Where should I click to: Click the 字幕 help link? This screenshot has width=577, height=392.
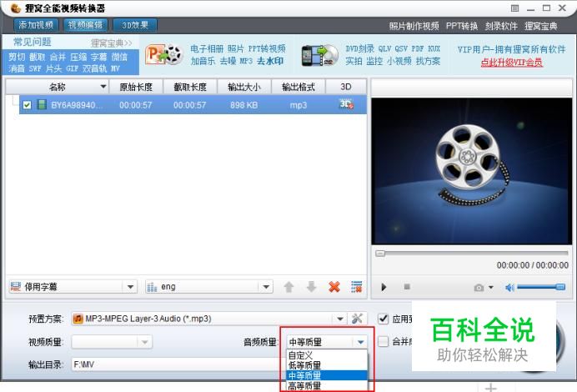pos(99,57)
